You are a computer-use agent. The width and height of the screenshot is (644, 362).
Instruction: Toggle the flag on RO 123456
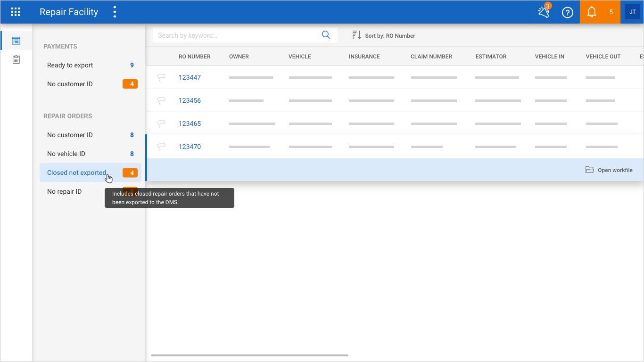point(161,101)
